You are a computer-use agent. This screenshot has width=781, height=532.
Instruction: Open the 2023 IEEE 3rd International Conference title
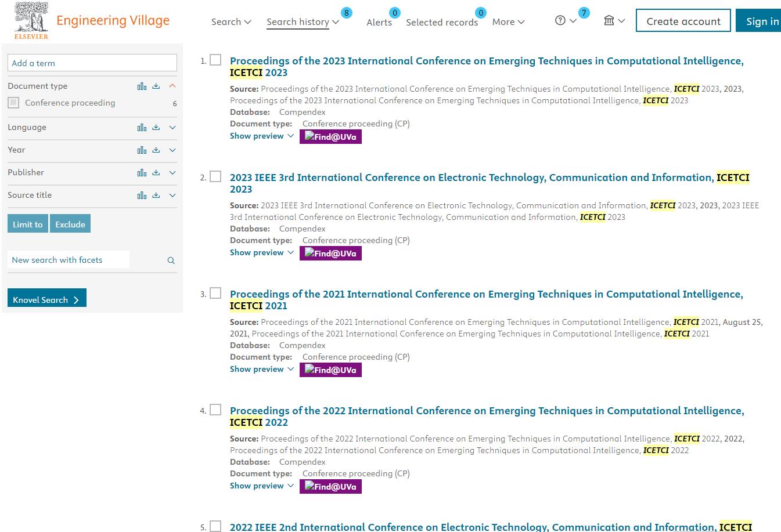pos(490,183)
